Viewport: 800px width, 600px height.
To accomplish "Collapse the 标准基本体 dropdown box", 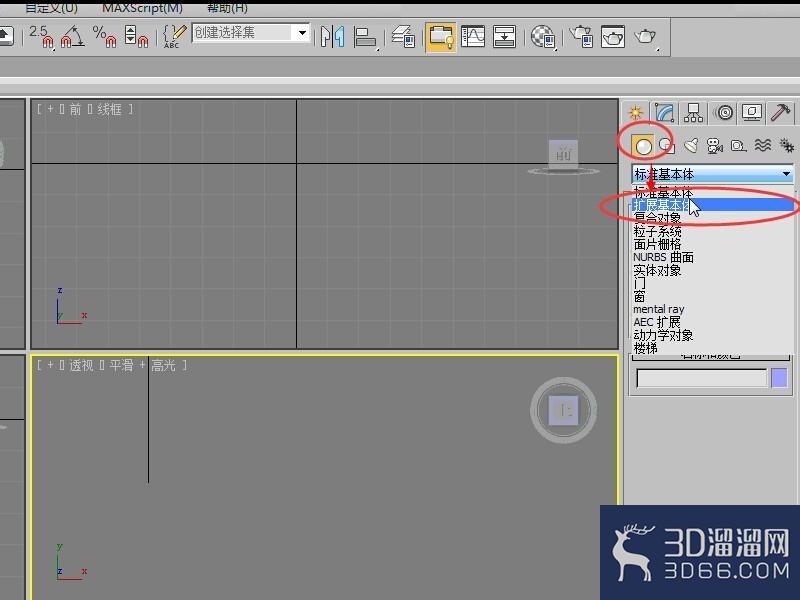I will pos(712,174).
